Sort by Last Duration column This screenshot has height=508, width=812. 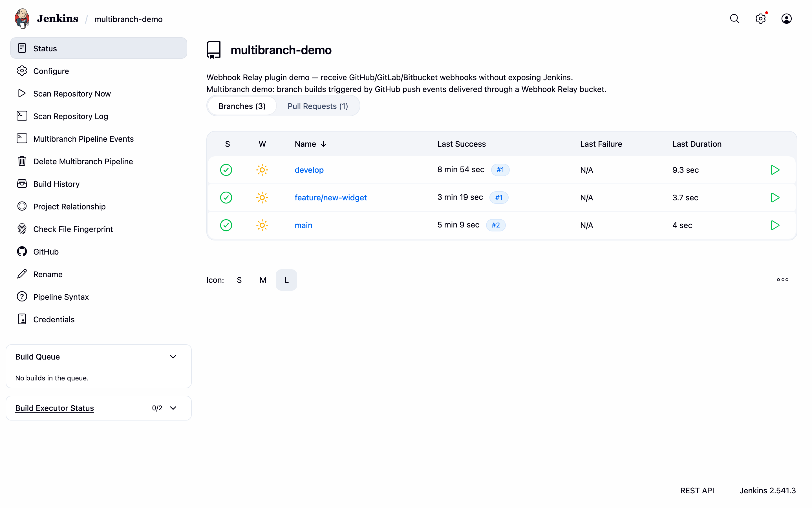pos(697,144)
